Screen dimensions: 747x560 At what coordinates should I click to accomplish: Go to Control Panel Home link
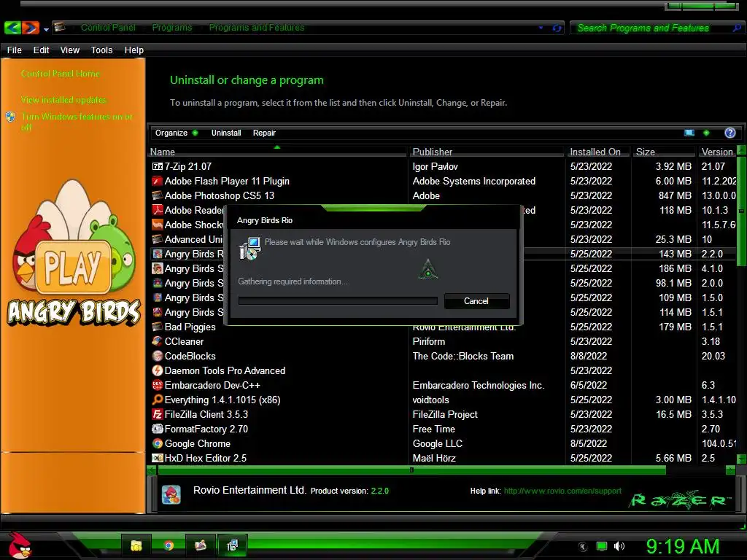click(61, 74)
